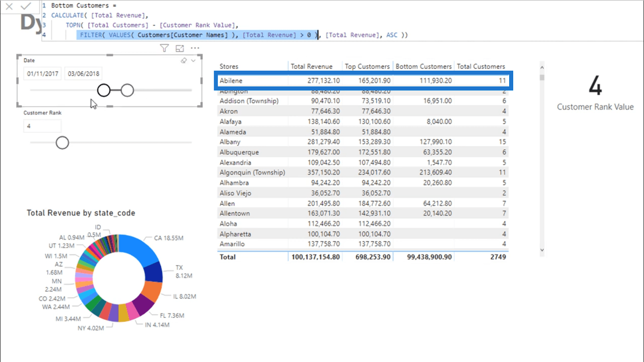
Task: Select the Alhambra store row
Action: (363, 183)
